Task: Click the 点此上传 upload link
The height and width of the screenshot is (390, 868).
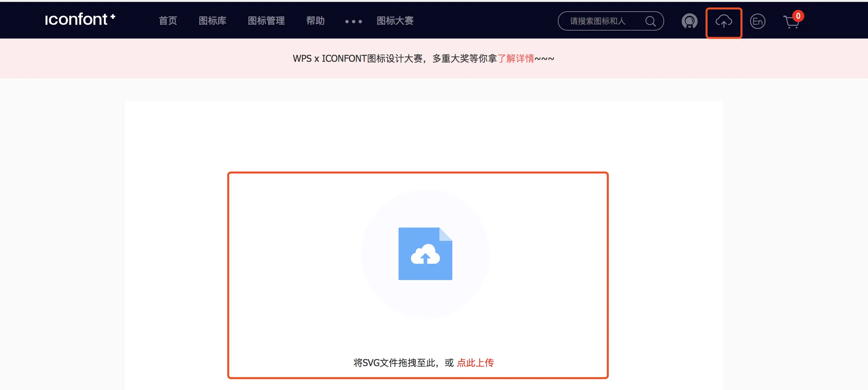Action: [476, 363]
